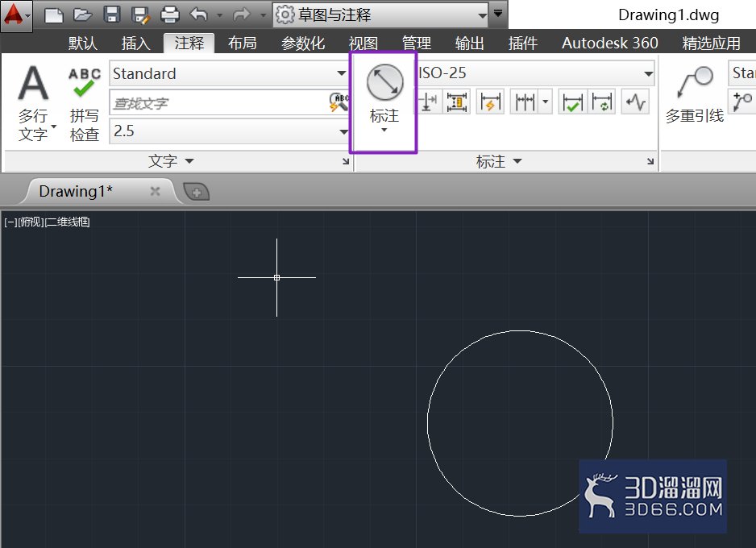Click the 查找文字 find text field

coord(219,102)
